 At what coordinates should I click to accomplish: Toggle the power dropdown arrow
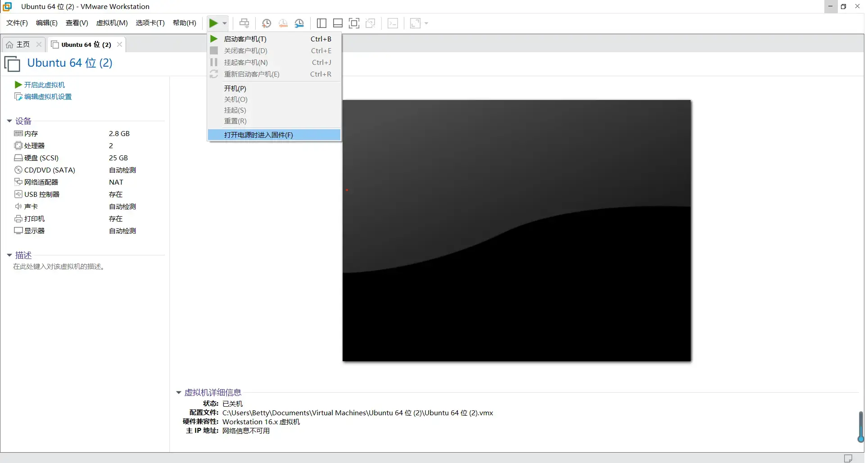[225, 23]
